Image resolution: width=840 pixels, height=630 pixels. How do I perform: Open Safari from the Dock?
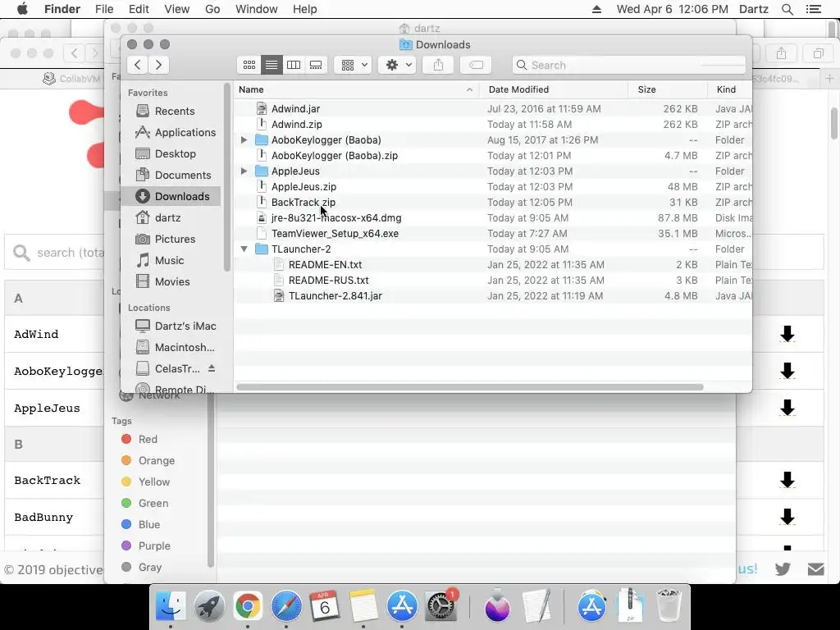click(x=286, y=606)
